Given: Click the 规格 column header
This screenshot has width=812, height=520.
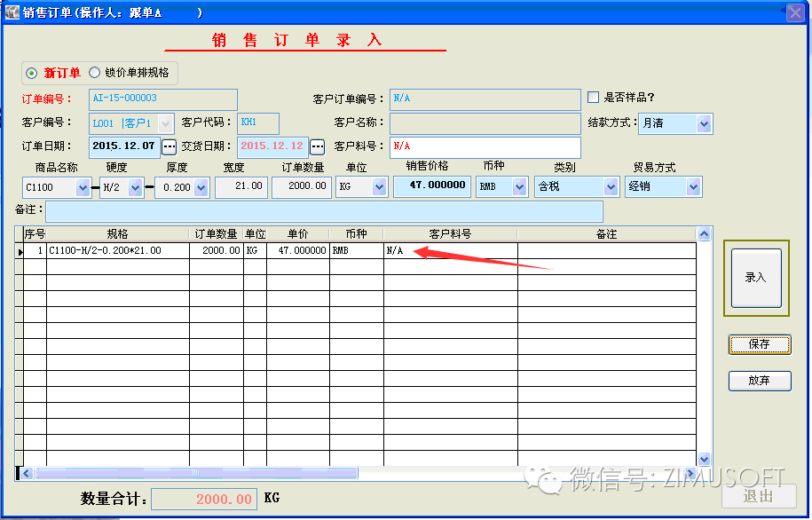Looking at the screenshot, I should [117, 234].
